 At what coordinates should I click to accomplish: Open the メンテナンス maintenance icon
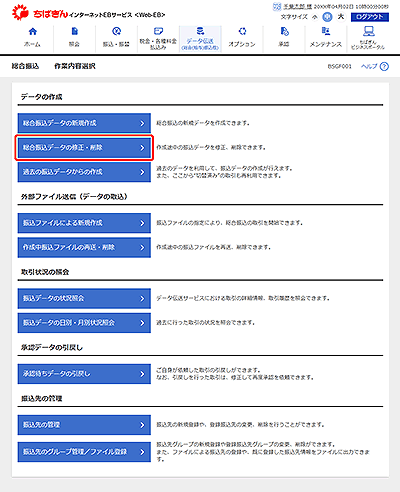click(x=326, y=32)
